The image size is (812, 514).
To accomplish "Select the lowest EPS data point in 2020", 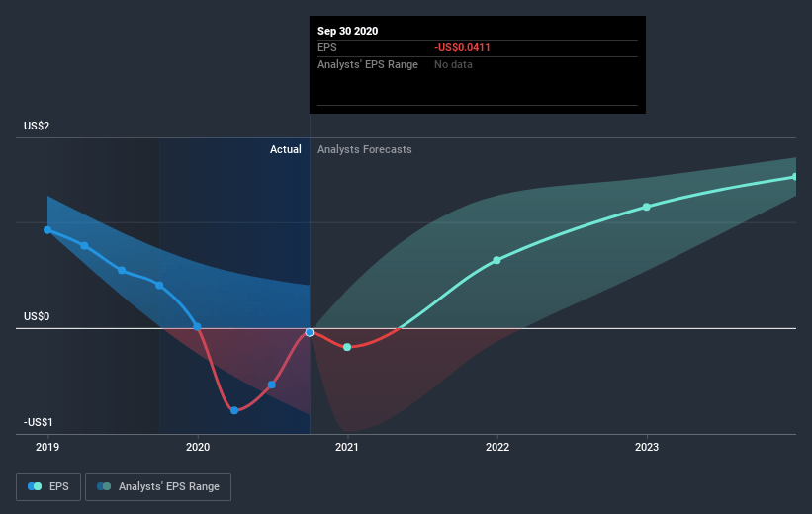I will [234, 410].
